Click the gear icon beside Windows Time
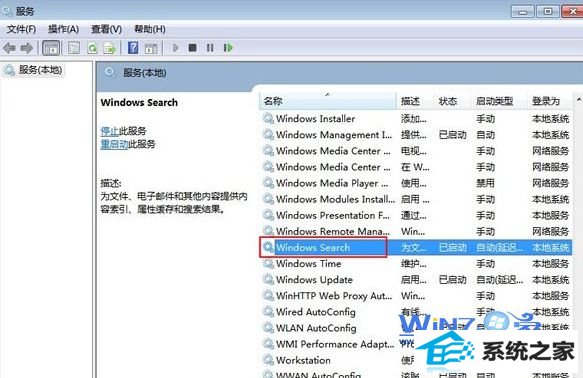The width and height of the screenshot is (583, 378). pos(268,264)
